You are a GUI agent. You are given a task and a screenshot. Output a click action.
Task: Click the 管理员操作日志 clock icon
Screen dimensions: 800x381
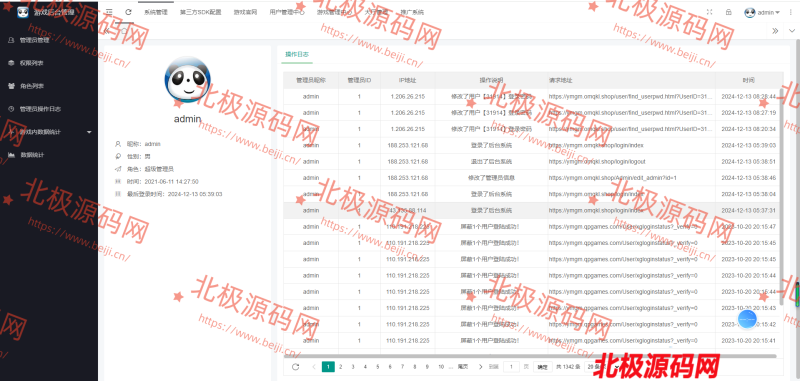click(x=11, y=109)
